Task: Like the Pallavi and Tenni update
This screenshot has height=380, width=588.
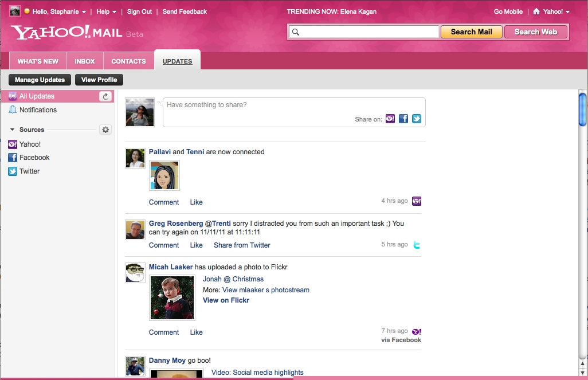Action: (196, 202)
